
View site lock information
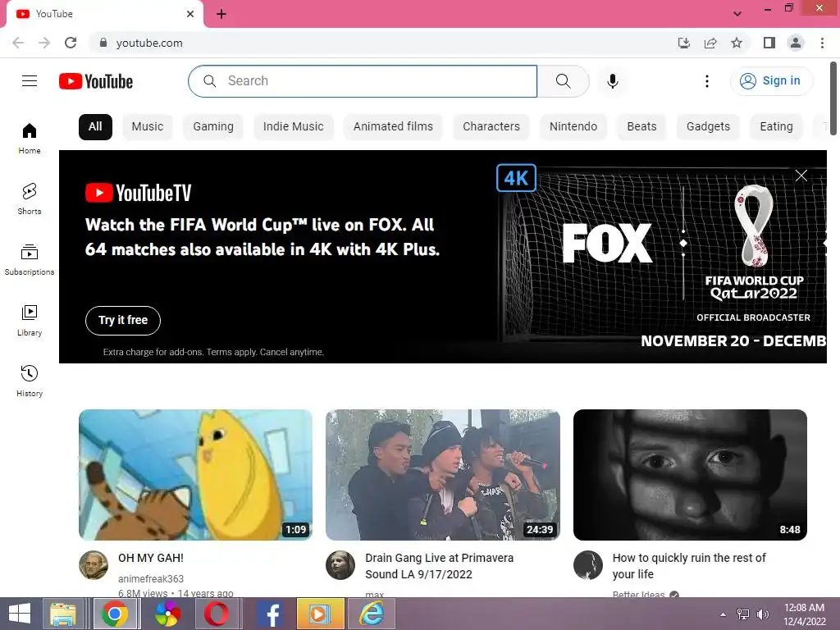click(103, 43)
